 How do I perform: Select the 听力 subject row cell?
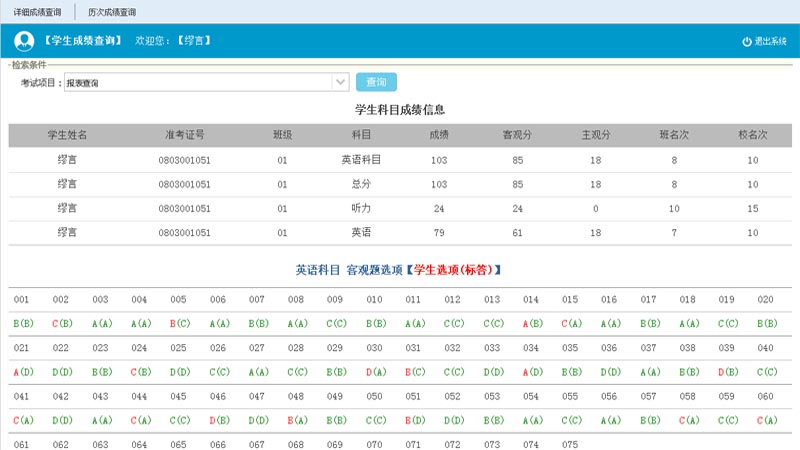tap(361, 208)
